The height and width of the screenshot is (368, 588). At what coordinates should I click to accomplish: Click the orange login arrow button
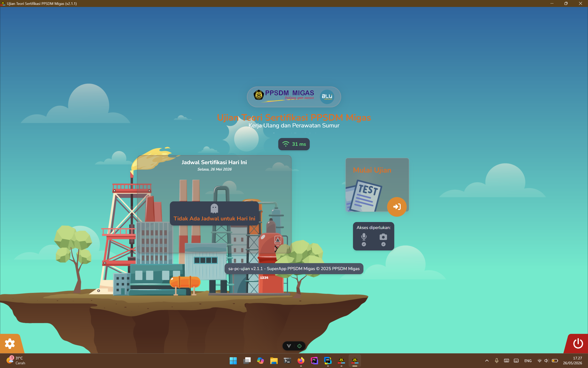[396, 207]
